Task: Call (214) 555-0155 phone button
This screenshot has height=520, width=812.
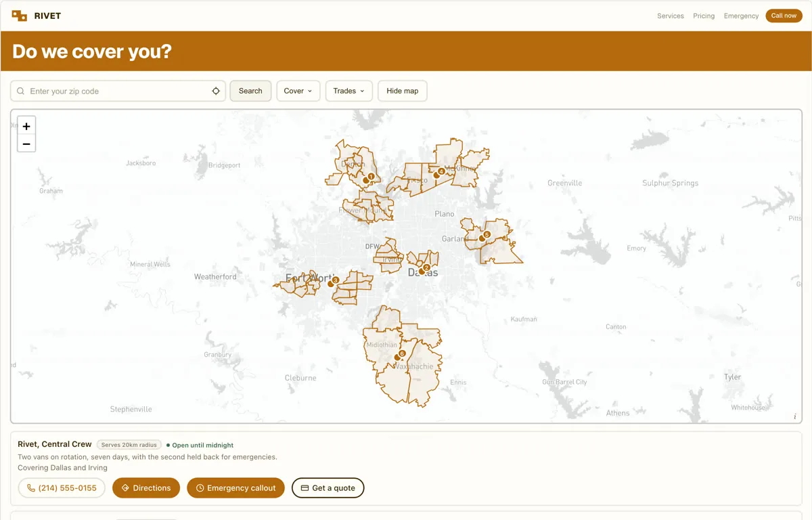Action: coord(62,487)
